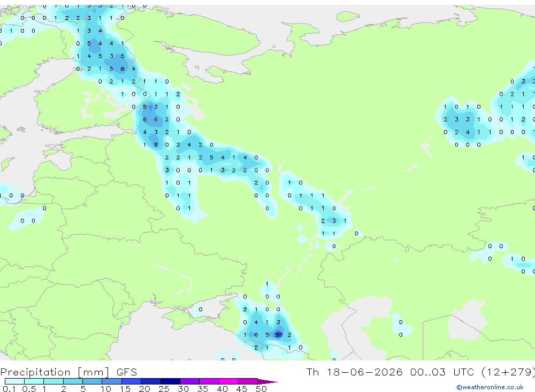Select the 0.5–1 mm legend color swatch
Screen dimensions: 535x392
[x=34, y=381]
